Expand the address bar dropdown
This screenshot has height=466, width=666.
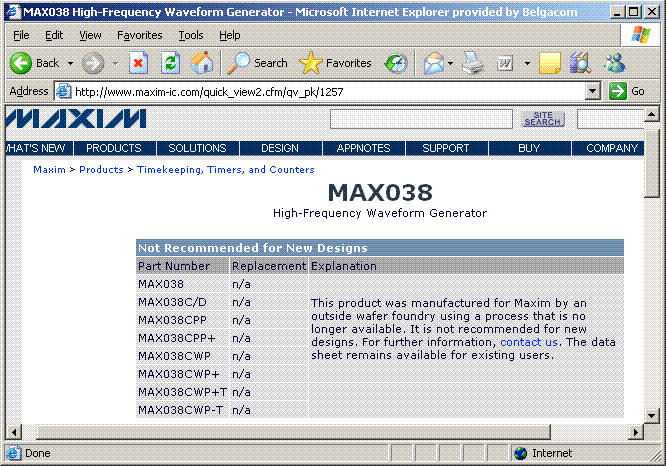point(593,91)
